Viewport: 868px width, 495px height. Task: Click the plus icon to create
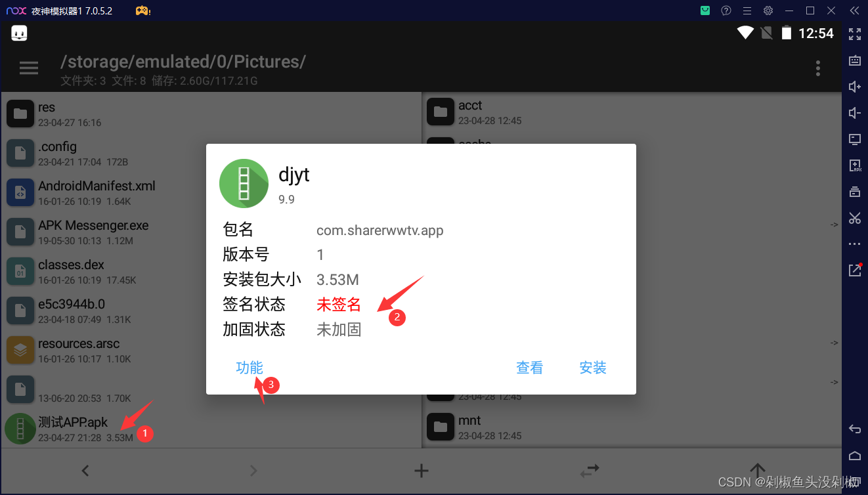[422, 470]
